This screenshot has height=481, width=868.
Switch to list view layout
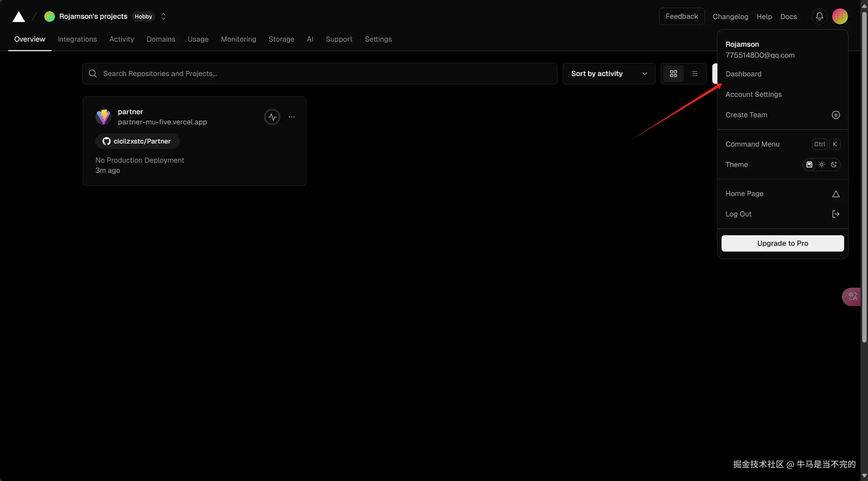tap(694, 74)
